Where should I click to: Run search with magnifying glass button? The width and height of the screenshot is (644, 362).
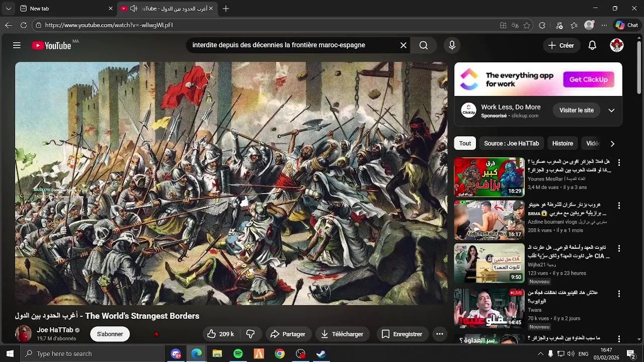click(424, 45)
